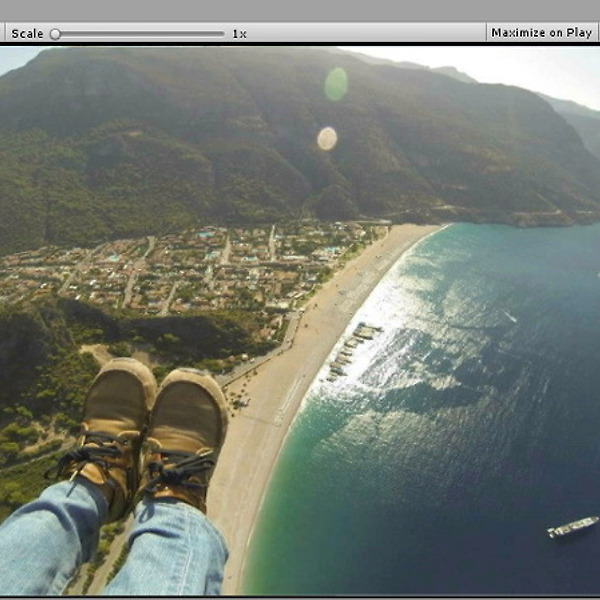The image size is (600, 600).
Task: Click the Scale slider track
Action: point(137,34)
